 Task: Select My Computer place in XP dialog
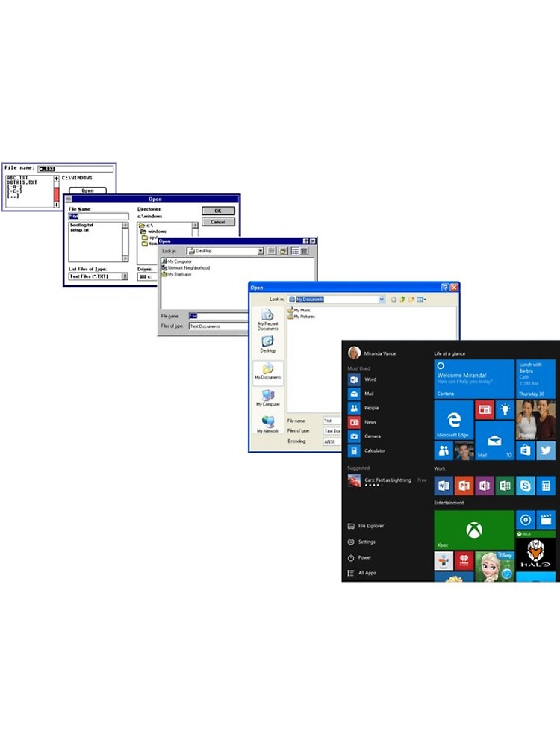point(268,398)
